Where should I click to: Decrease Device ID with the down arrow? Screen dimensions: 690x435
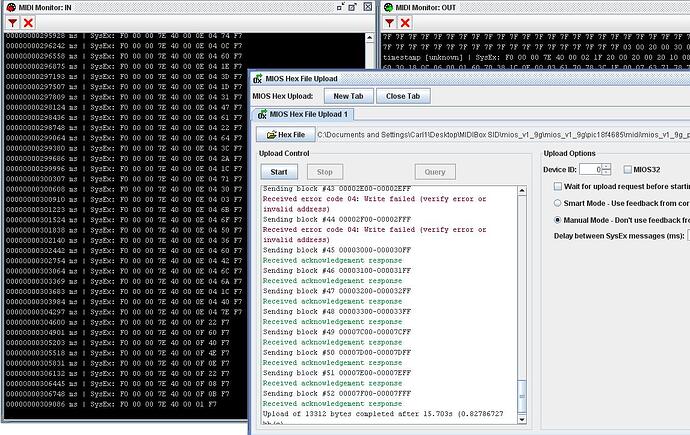point(606,172)
